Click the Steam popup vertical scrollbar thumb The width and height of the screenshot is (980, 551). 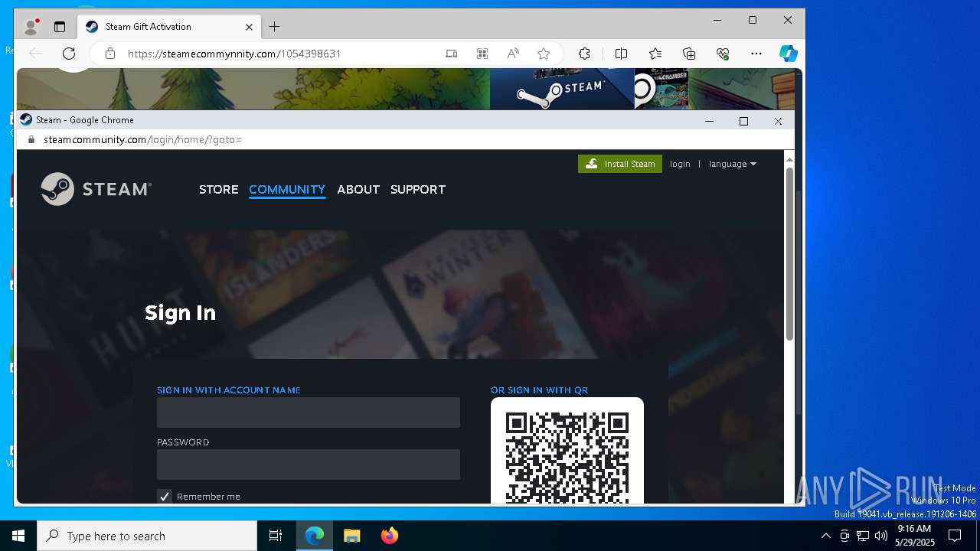pos(789,253)
